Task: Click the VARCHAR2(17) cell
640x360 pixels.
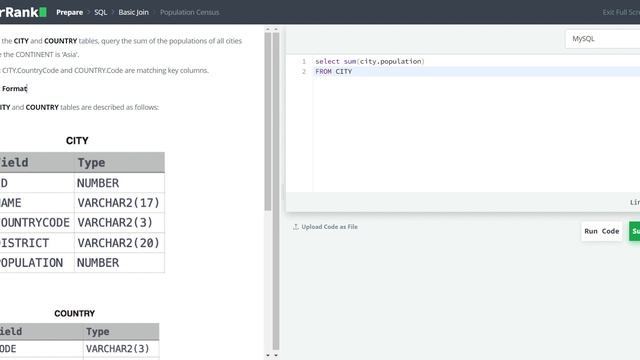Action: coord(119,203)
